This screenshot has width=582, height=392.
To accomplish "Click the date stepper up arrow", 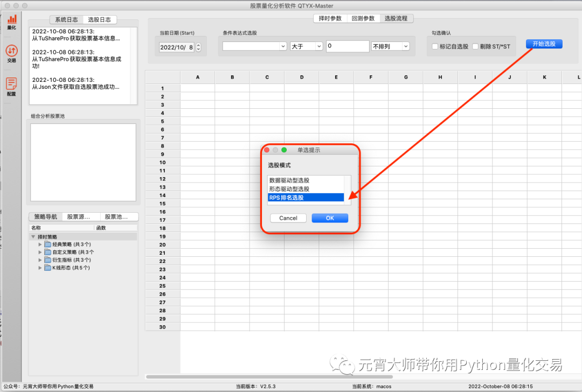I will (198, 44).
